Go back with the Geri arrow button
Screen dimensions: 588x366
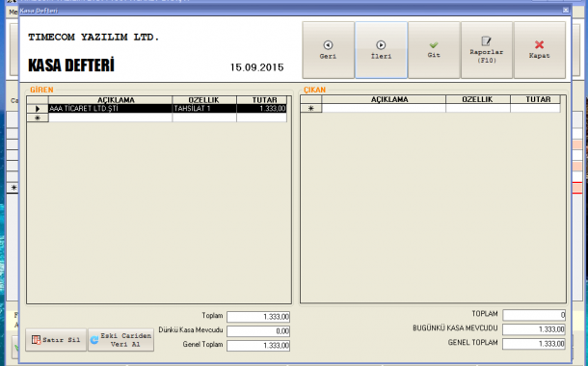[328, 50]
